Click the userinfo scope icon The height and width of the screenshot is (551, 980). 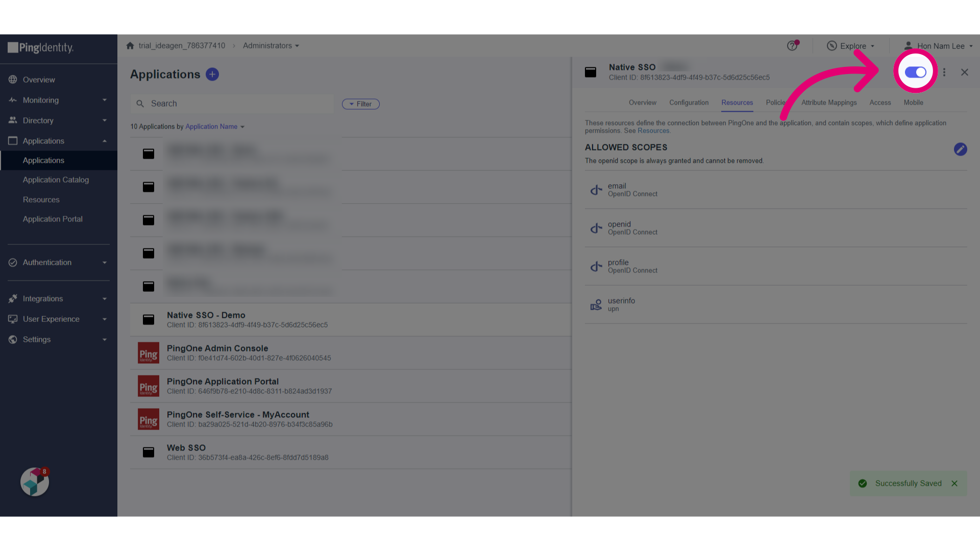596,305
